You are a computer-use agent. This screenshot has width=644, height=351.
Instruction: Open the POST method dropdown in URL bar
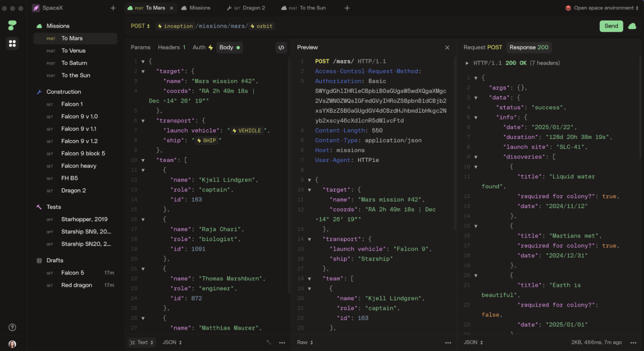click(140, 26)
